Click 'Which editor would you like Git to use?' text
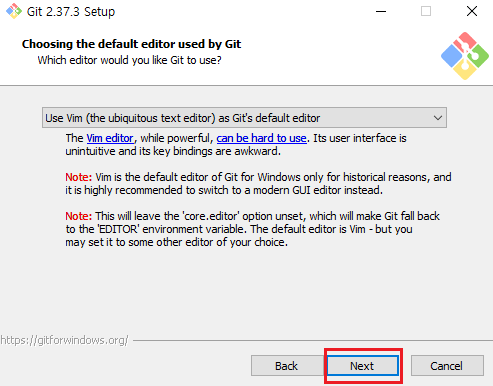 pos(129,60)
